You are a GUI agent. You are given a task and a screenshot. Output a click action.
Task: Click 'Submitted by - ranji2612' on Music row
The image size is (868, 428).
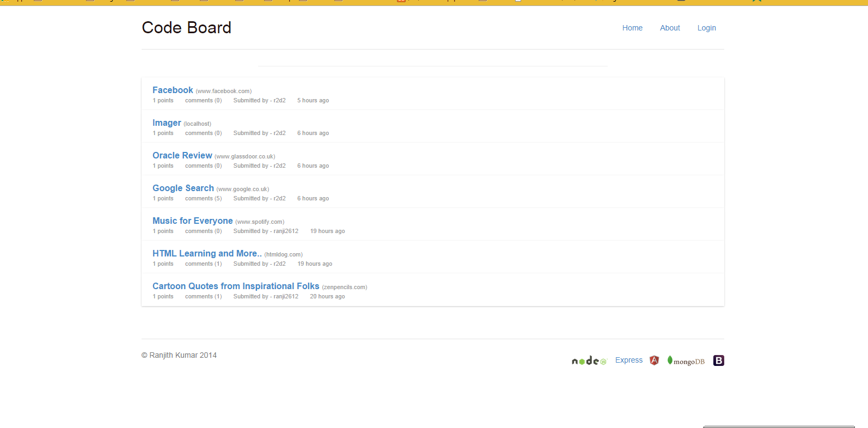point(266,231)
